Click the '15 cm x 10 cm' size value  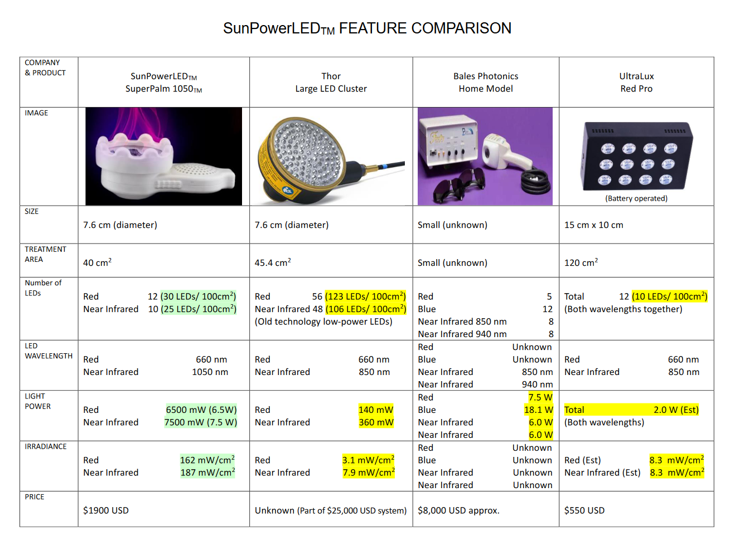(594, 225)
